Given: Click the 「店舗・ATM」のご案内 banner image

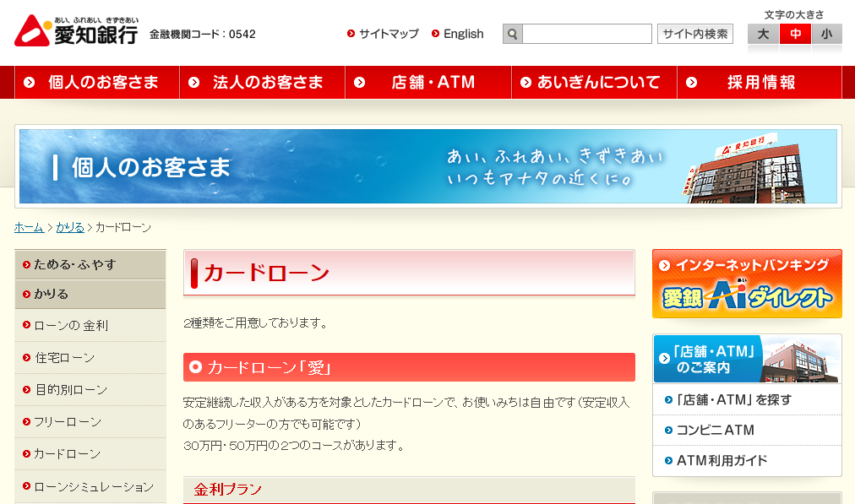Looking at the screenshot, I should coord(747,359).
